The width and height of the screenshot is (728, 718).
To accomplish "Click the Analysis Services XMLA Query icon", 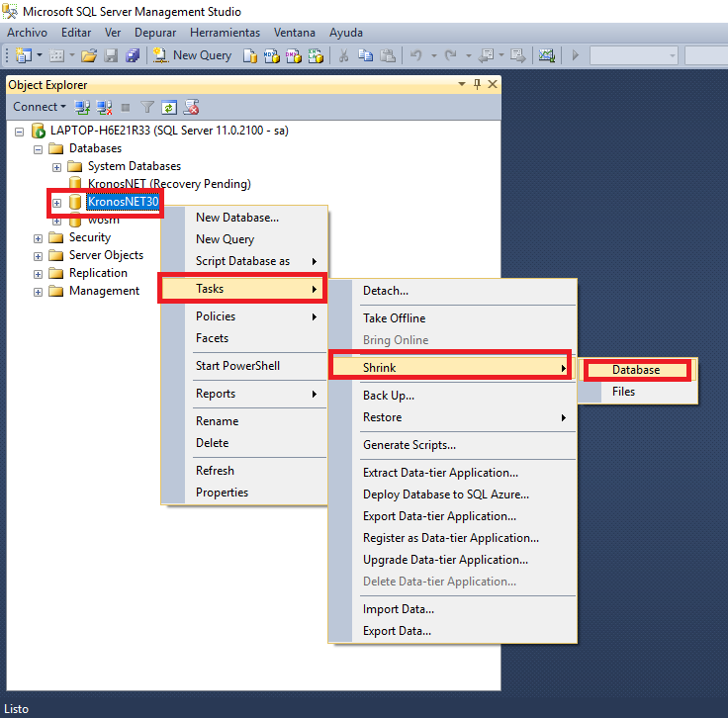I will 316,55.
